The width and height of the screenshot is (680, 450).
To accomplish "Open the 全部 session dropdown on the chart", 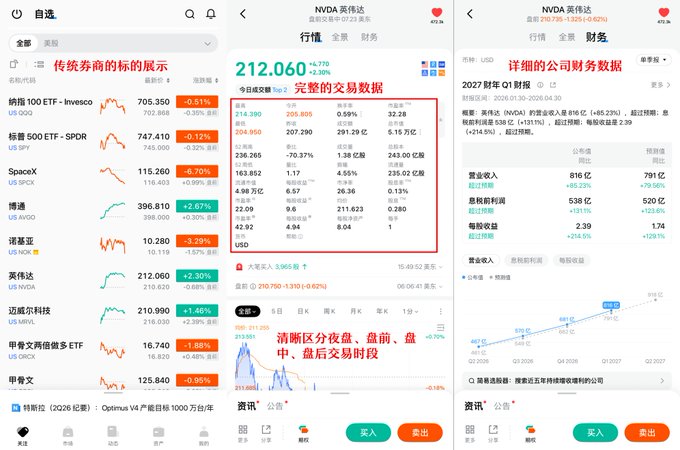I will coord(248,311).
